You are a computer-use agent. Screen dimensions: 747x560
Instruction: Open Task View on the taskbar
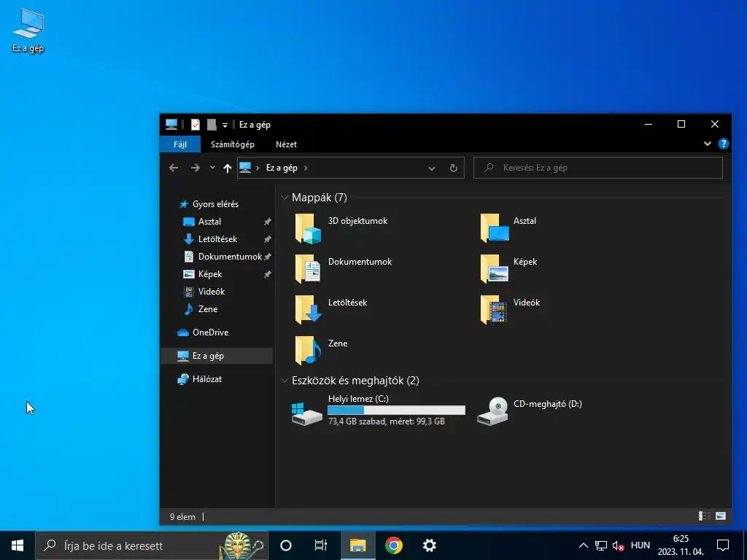click(x=321, y=545)
